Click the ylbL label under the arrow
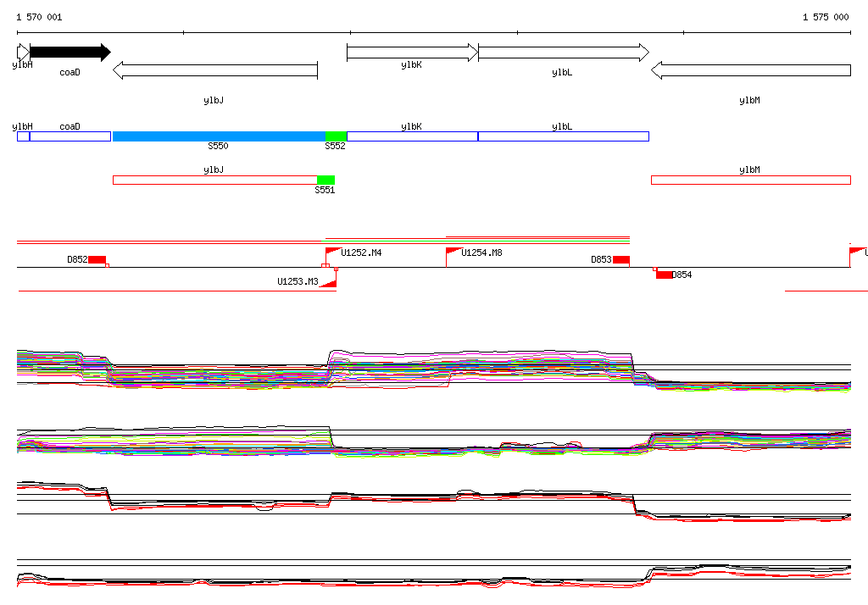The width and height of the screenshot is (868, 605). 562,73
